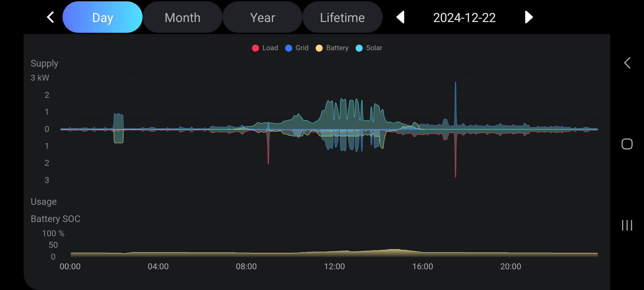Select the Day tab

click(103, 17)
